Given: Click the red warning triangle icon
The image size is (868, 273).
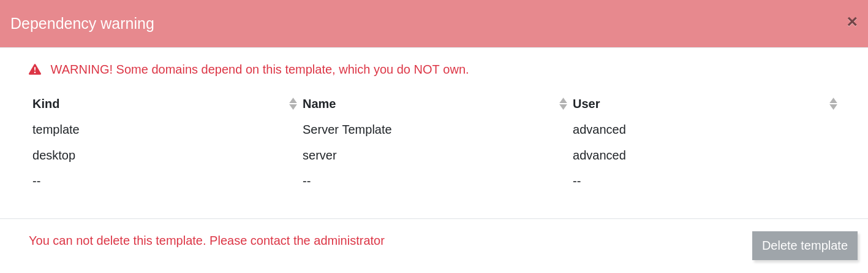Looking at the screenshot, I should pos(35,69).
